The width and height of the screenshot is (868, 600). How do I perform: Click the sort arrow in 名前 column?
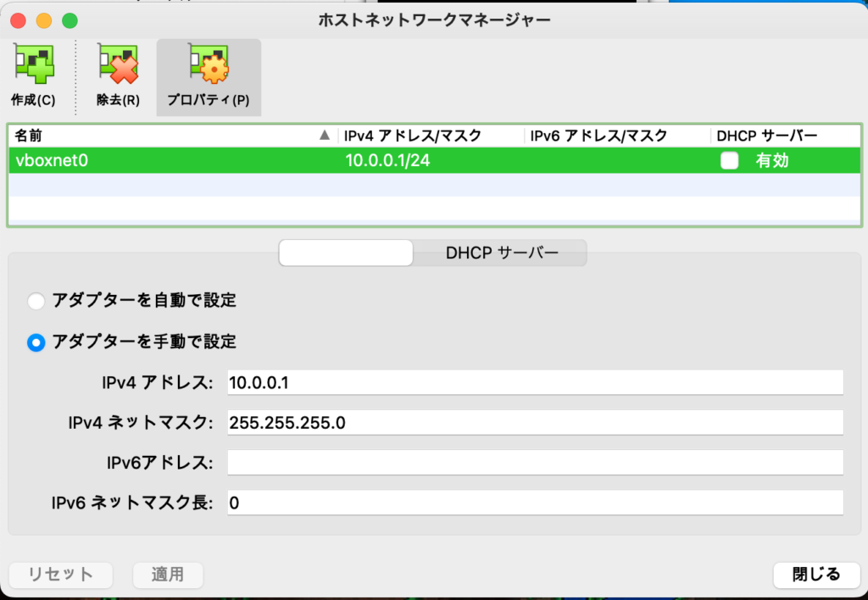pos(324,136)
